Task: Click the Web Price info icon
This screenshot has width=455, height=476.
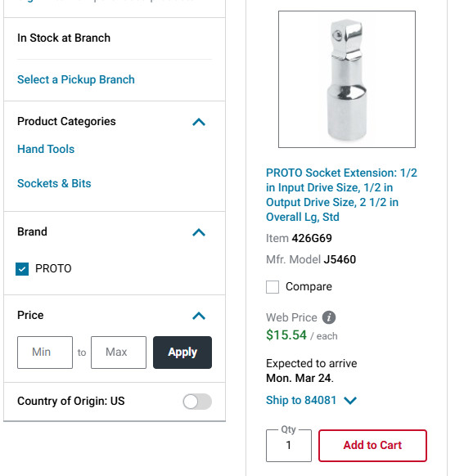Action: point(329,317)
